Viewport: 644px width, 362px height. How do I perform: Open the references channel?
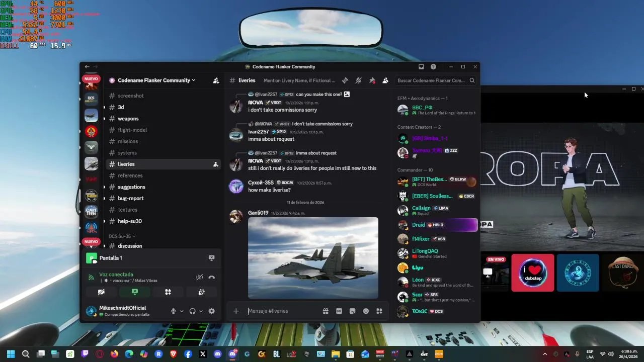pos(130,175)
